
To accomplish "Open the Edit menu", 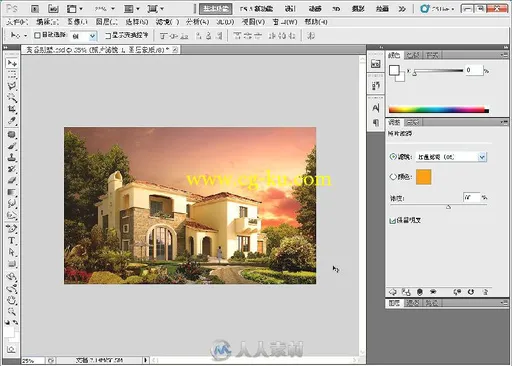I will [x=48, y=22].
